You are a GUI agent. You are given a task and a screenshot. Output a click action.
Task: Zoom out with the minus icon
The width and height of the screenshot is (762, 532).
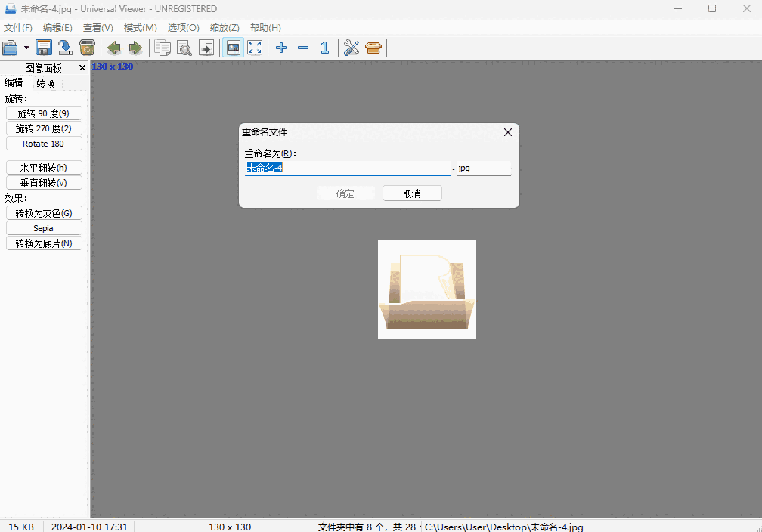click(x=303, y=48)
